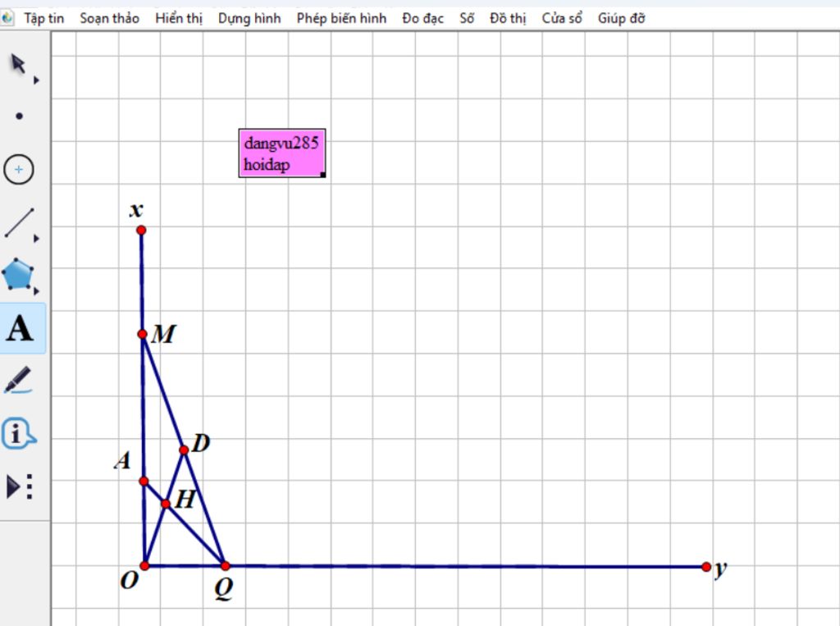Click the label Q text
This screenshot has width=840, height=626.
224,589
